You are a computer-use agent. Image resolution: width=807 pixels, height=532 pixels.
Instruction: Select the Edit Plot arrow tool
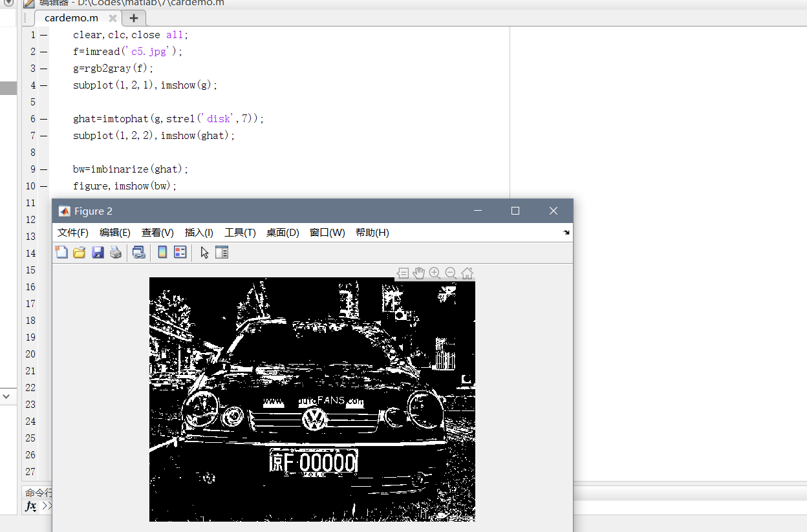pyautogui.click(x=204, y=253)
